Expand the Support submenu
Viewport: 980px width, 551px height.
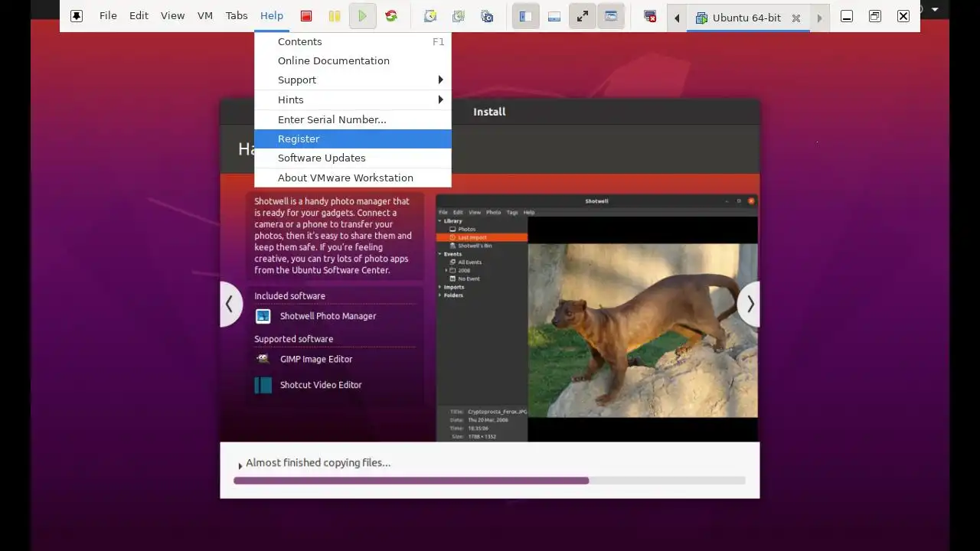(x=353, y=80)
